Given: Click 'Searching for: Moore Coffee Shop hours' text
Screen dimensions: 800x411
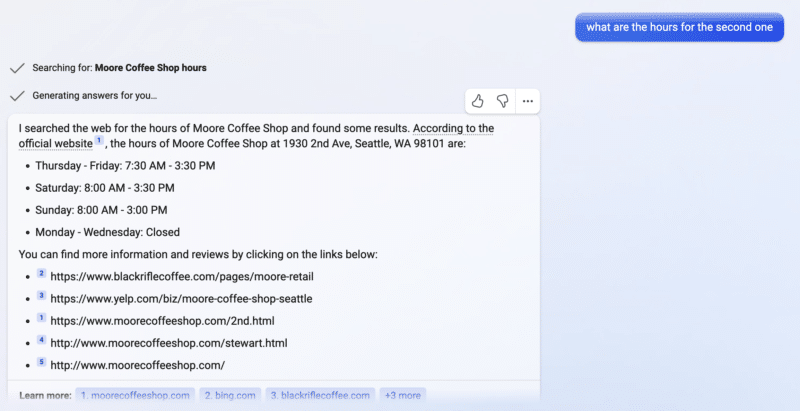Looking at the screenshot, I should coord(119,68).
